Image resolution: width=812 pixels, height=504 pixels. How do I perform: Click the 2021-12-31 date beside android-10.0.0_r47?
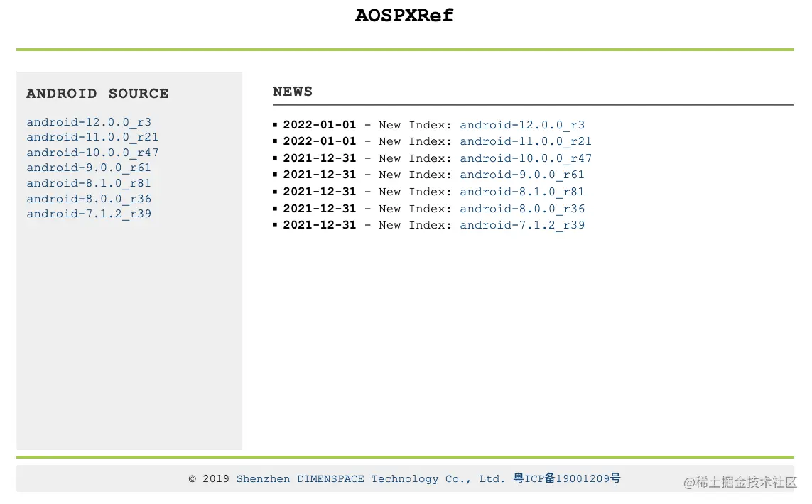coord(320,158)
